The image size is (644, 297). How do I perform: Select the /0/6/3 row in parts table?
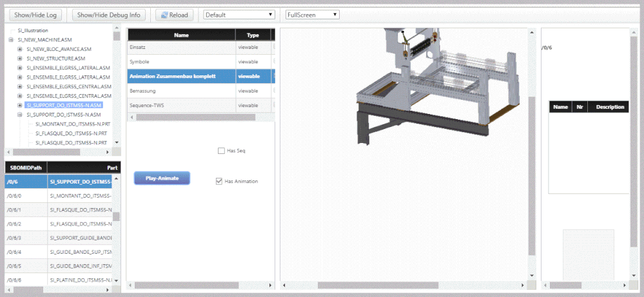tap(63, 238)
